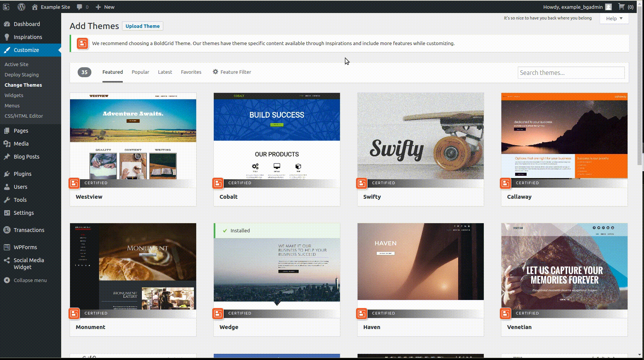Viewport: 644px width, 360px height.
Task: Expand the Help dropdown panel
Action: tap(614, 18)
